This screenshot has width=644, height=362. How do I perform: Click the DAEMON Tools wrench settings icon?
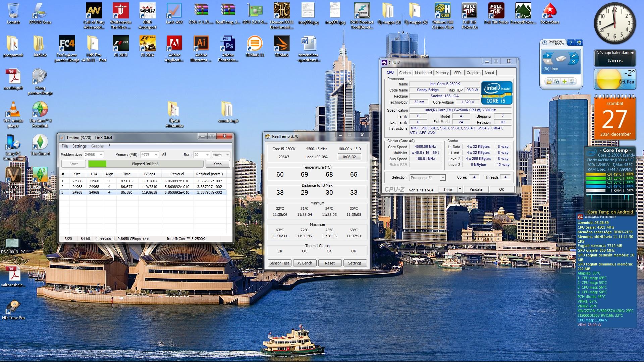(x=574, y=55)
